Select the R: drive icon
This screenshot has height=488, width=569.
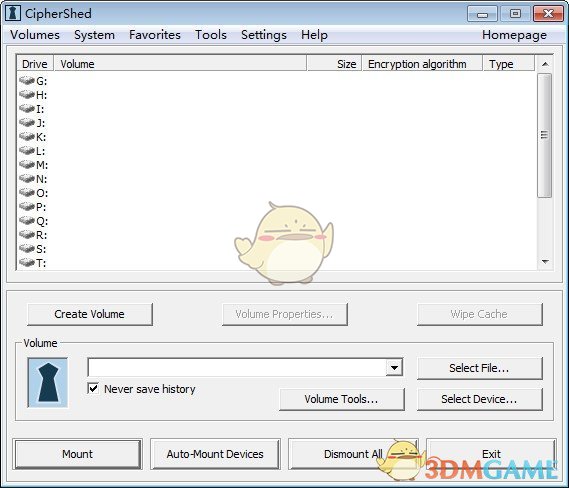point(27,234)
